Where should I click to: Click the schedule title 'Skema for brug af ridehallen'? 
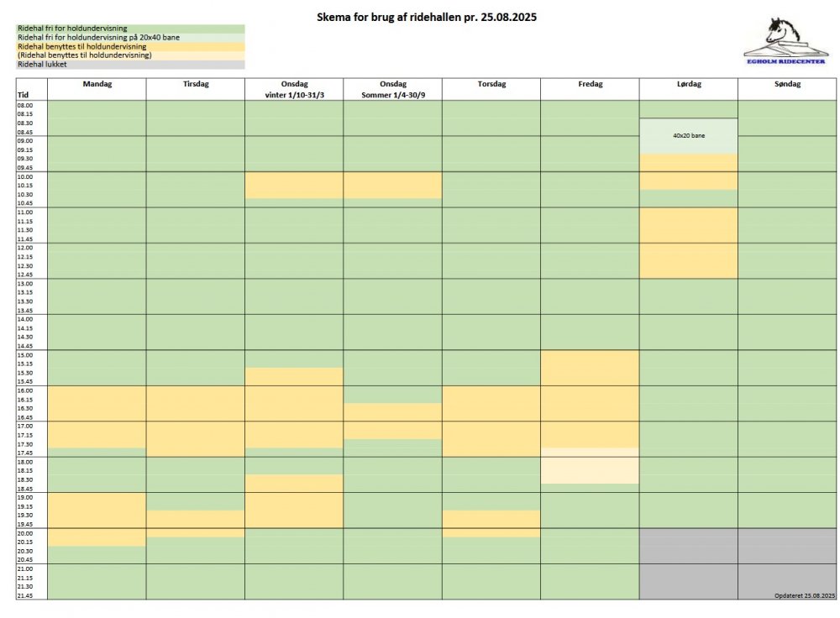[424, 17]
